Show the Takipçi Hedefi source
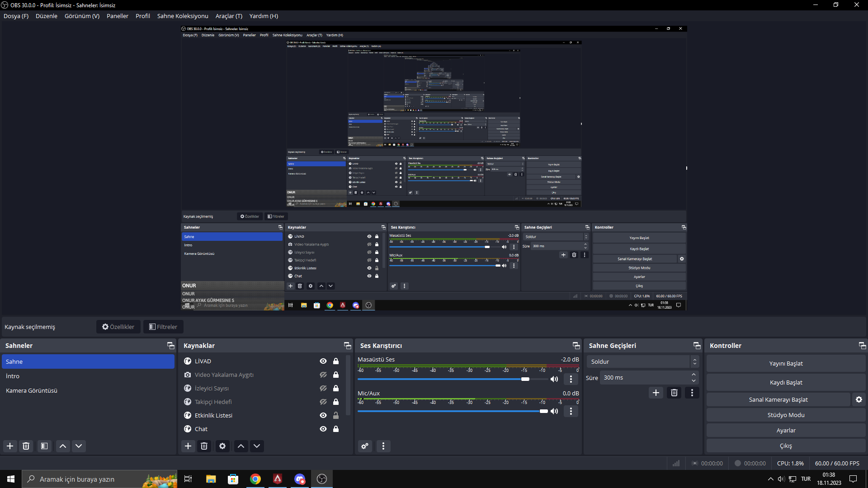This screenshot has height=488, width=868. (323, 402)
